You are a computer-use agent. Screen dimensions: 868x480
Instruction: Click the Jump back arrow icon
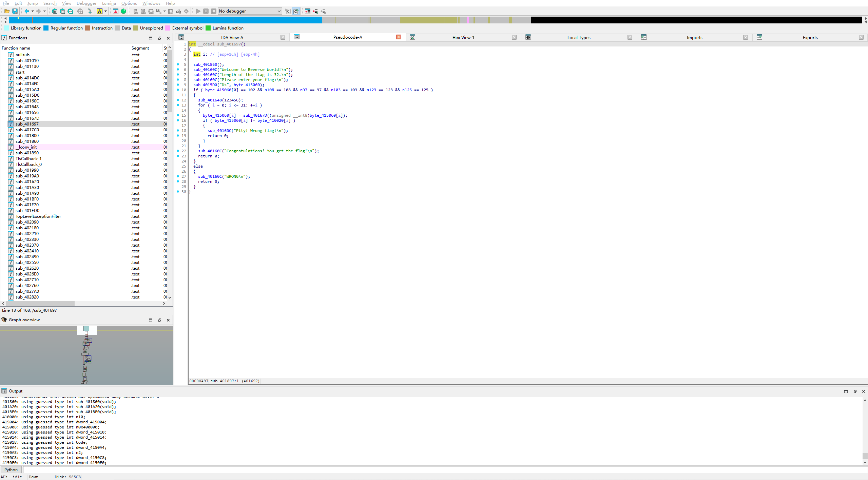click(x=27, y=11)
